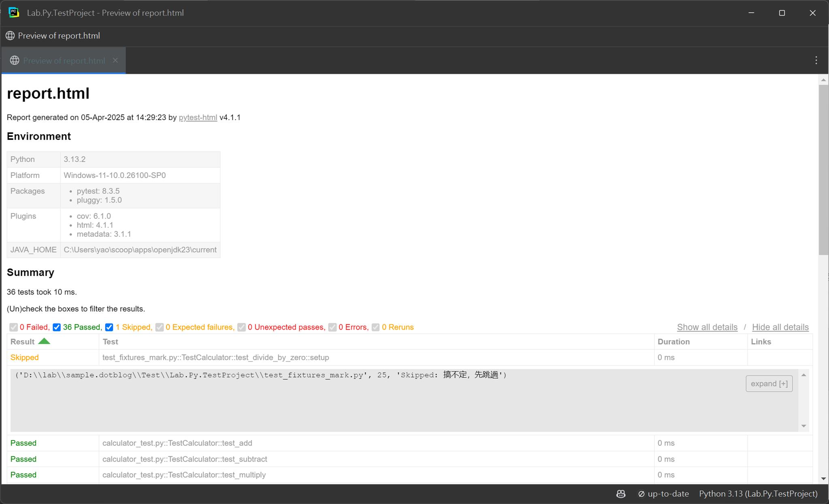Viewport: 829px width, 504px height.
Task: Click the globe icon on report preview tab
Action: 15,60
